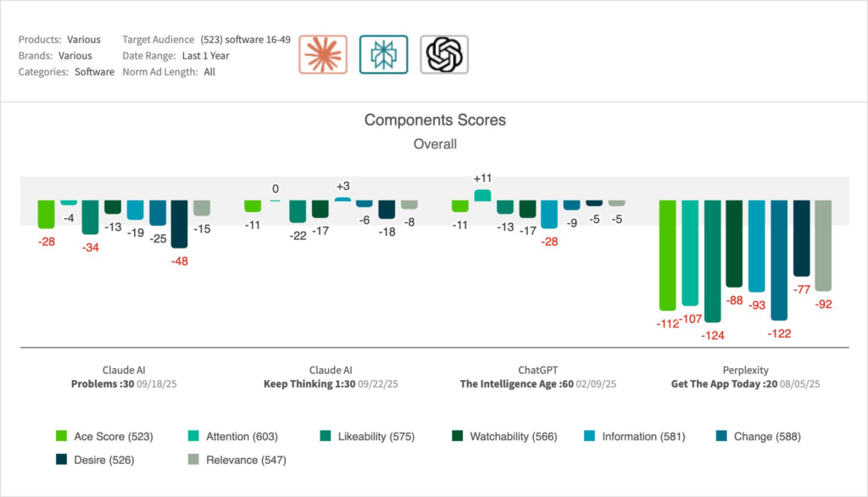The height and width of the screenshot is (497, 868).
Task: Toggle Desire (526) legend swatch
Action: [x=61, y=461]
